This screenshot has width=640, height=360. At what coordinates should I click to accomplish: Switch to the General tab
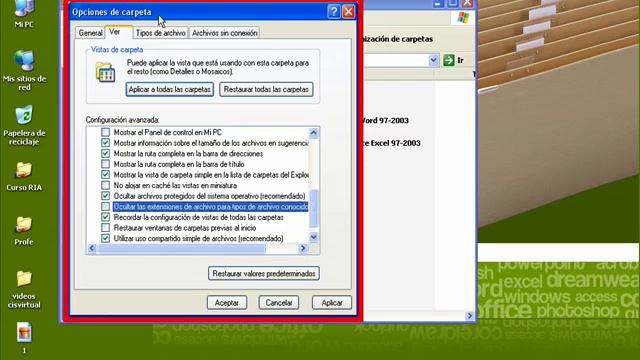pyautogui.click(x=90, y=33)
